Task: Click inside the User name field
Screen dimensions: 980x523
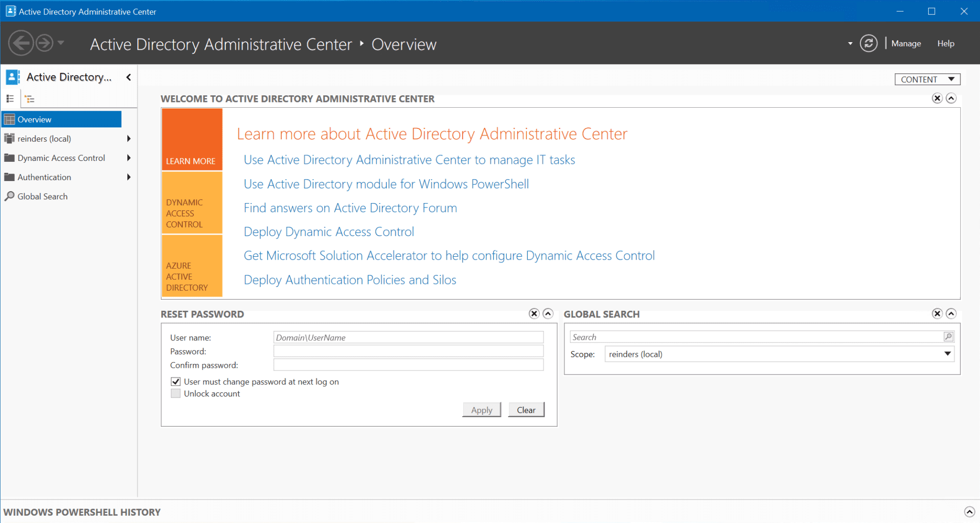Action: pos(408,337)
